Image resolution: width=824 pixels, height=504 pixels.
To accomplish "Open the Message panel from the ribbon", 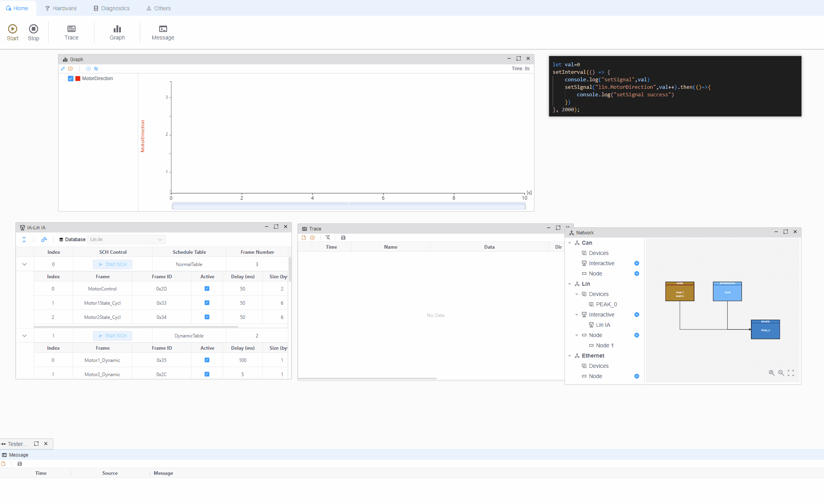I will click(162, 32).
